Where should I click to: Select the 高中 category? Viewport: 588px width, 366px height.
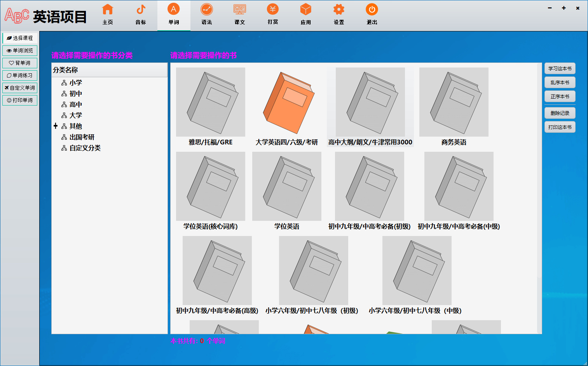point(75,104)
